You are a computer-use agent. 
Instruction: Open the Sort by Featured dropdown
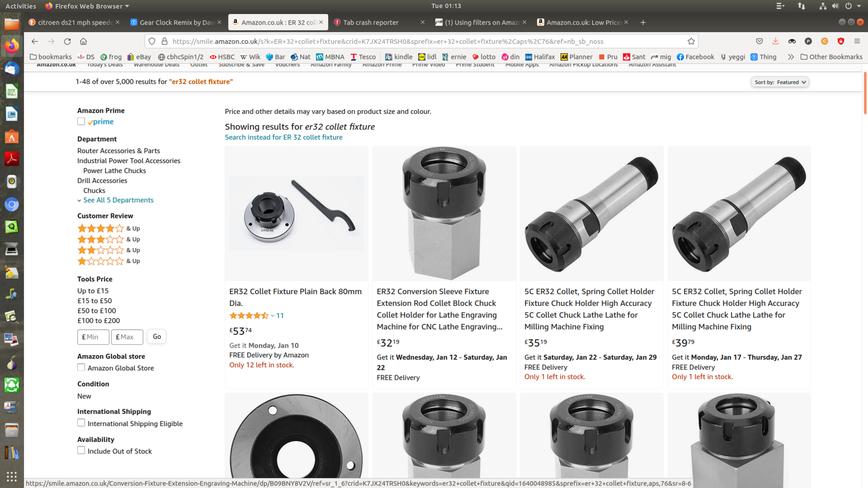point(780,82)
